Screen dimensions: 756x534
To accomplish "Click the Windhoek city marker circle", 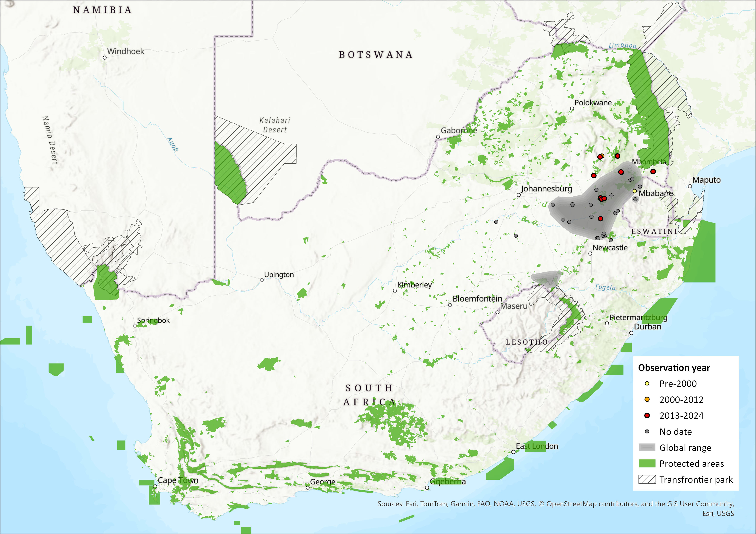I will (x=105, y=57).
